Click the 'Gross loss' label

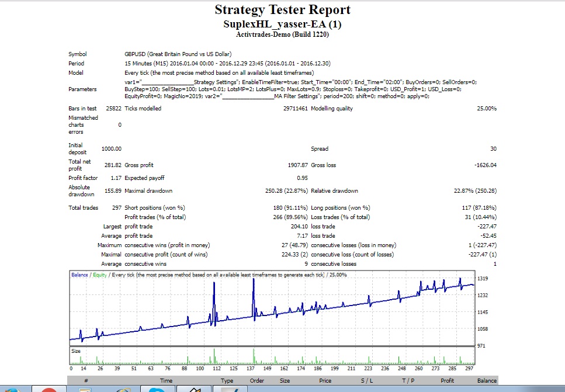(323, 165)
